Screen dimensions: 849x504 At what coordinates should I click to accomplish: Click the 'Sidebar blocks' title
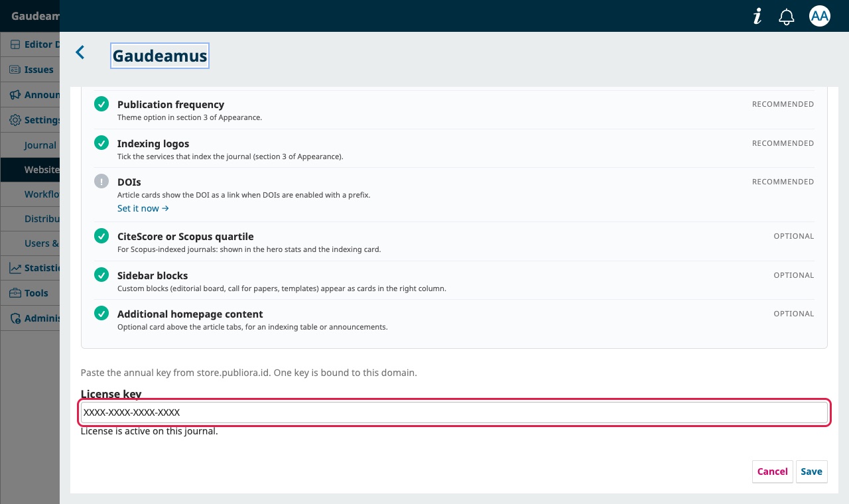pos(153,276)
